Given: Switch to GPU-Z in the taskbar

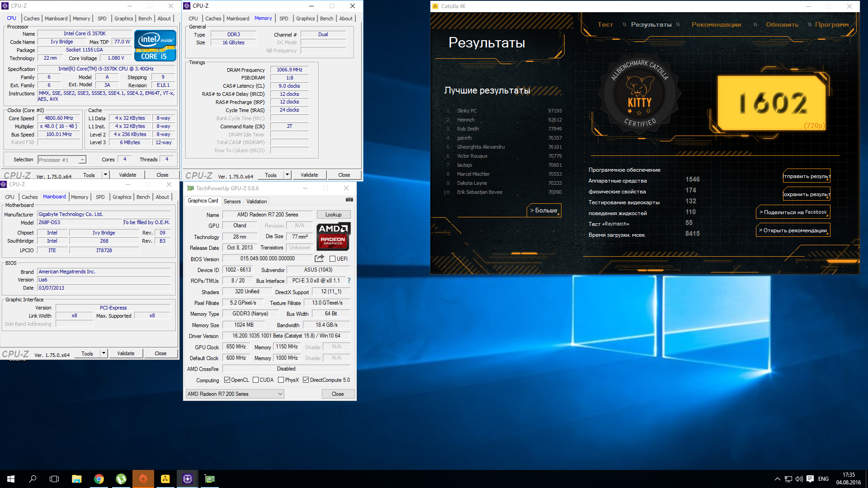Looking at the screenshot, I should 210,479.
